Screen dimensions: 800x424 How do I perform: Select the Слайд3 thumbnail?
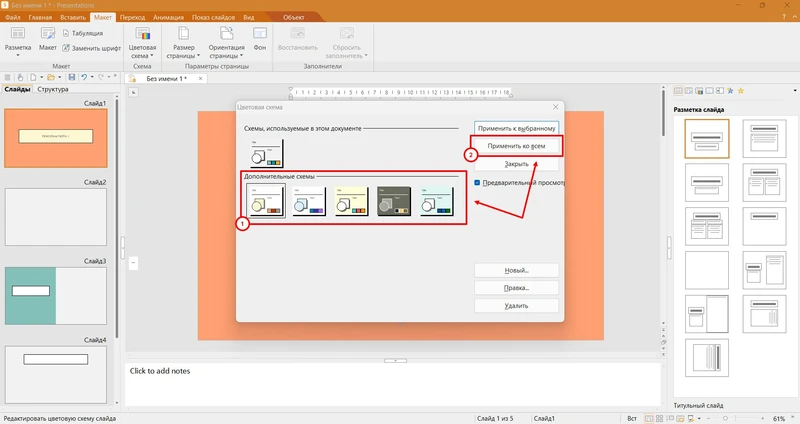56,296
